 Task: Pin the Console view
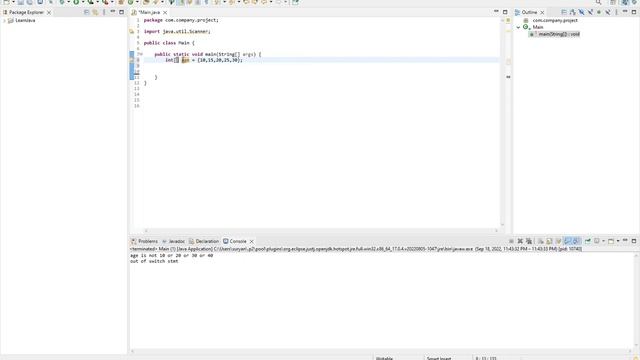point(588,241)
